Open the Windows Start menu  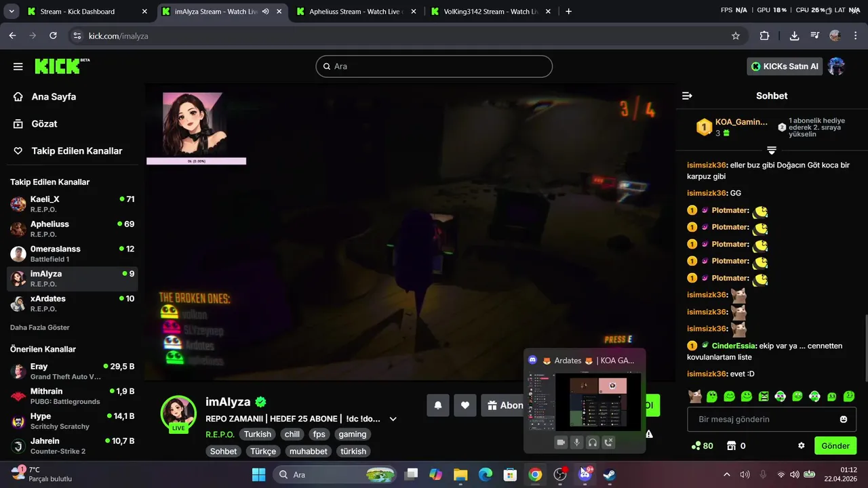(258, 474)
